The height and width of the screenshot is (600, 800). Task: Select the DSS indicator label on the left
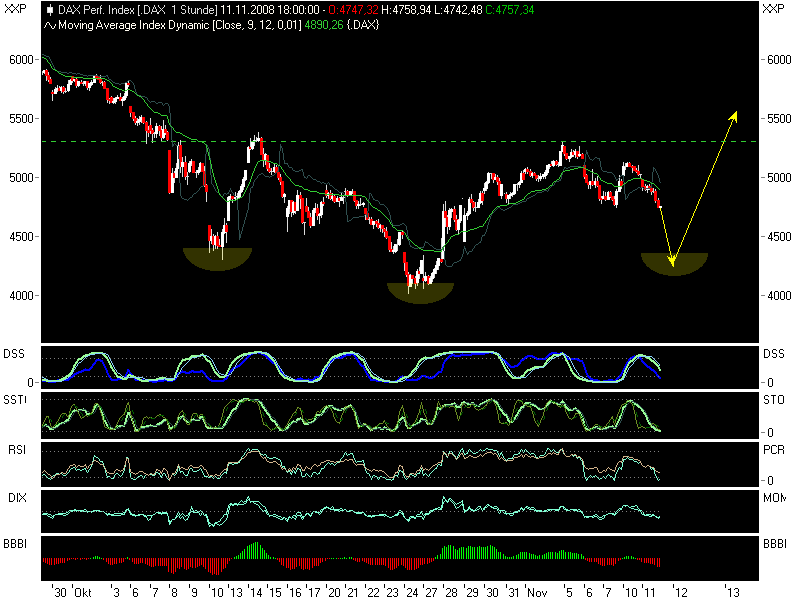pos(14,354)
